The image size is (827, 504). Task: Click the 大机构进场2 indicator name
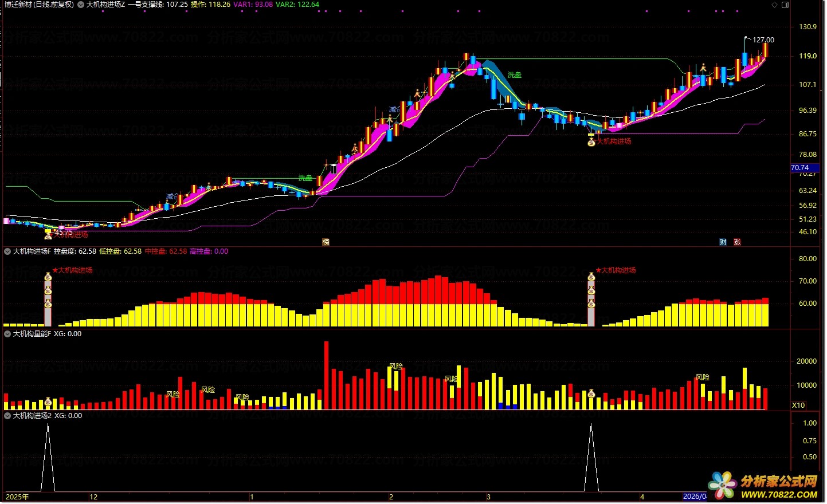(32, 416)
